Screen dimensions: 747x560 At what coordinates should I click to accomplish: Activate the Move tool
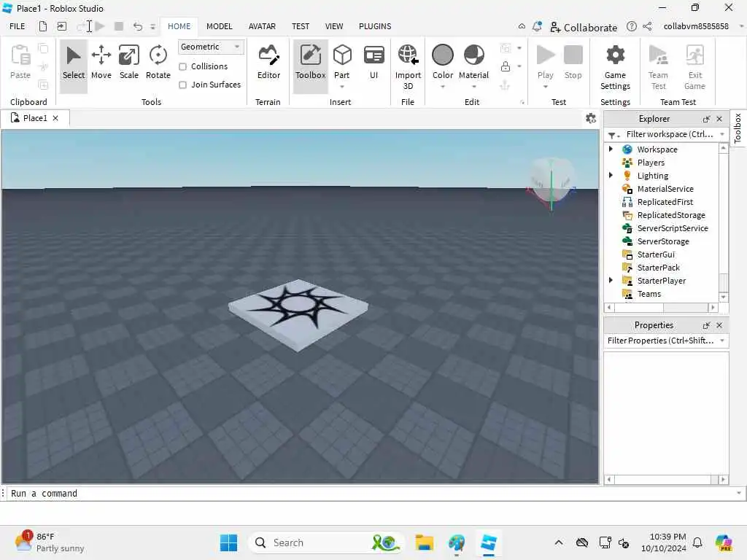pyautogui.click(x=101, y=63)
